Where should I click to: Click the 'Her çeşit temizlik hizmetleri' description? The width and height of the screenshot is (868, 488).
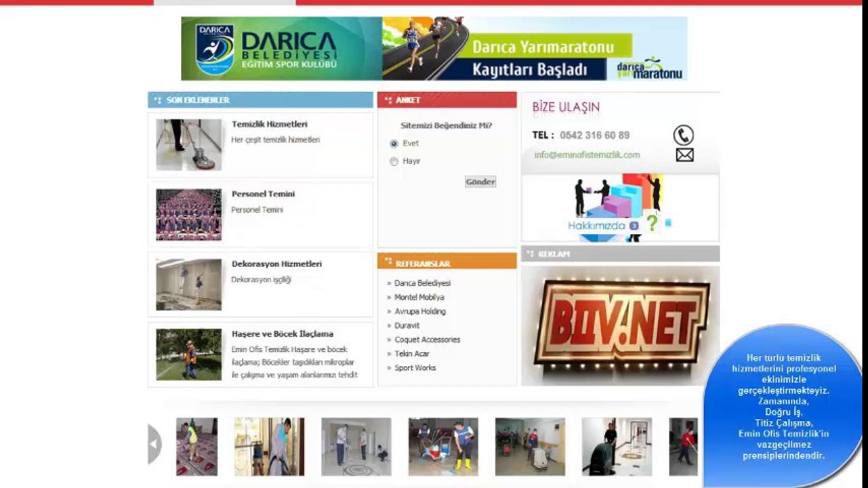[276, 140]
